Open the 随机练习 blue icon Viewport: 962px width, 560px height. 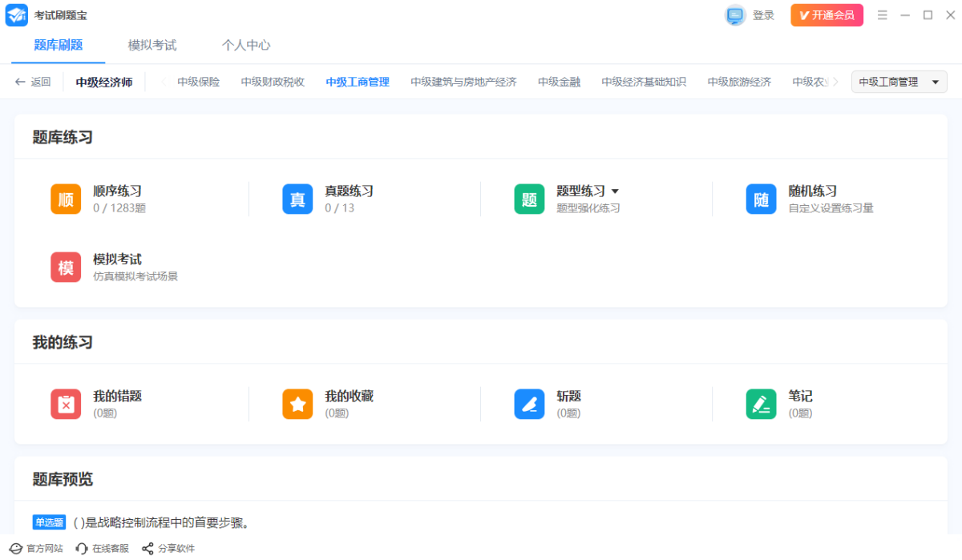click(x=761, y=199)
